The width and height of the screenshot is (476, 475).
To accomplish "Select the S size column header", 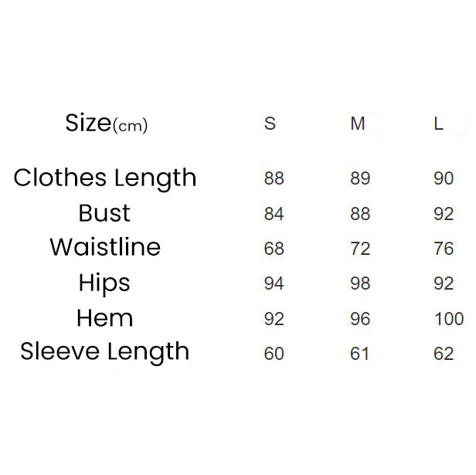I will point(270,124).
